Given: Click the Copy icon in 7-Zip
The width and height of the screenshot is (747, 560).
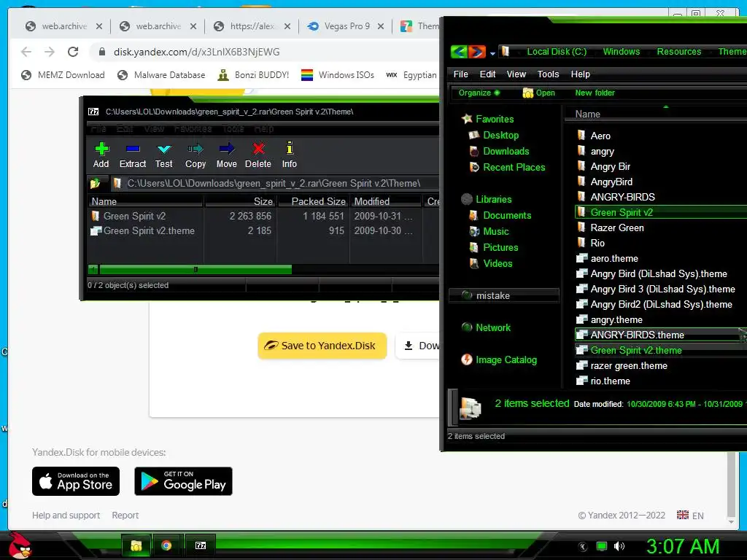Looking at the screenshot, I should click(196, 149).
